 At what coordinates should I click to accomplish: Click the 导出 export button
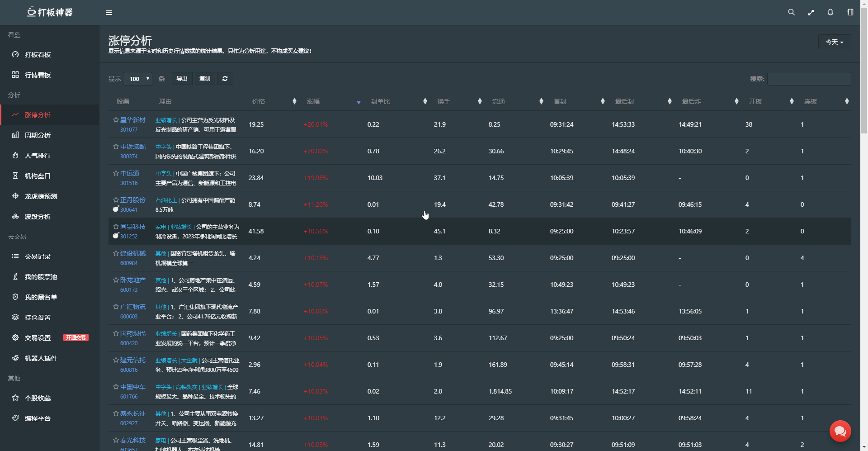click(x=182, y=79)
